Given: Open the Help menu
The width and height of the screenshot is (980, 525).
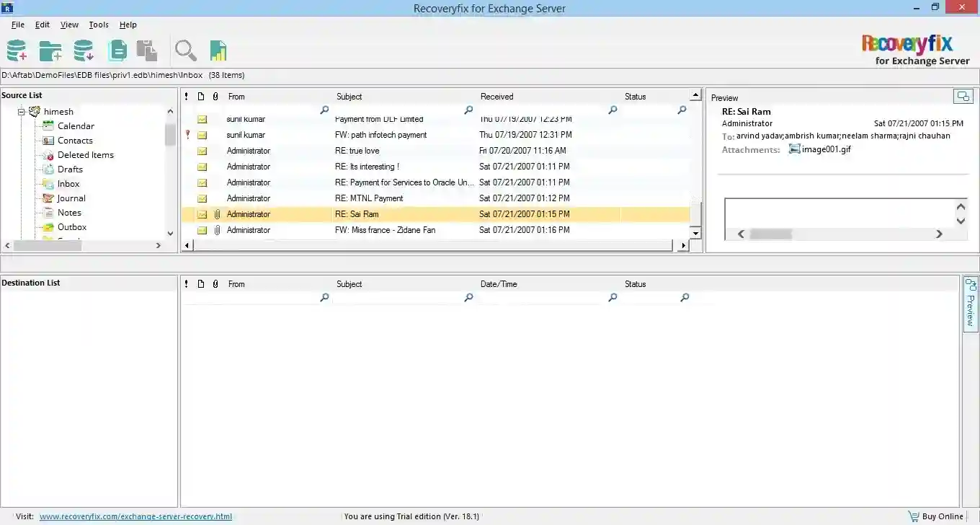Looking at the screenshot, I should coord(128,25).
